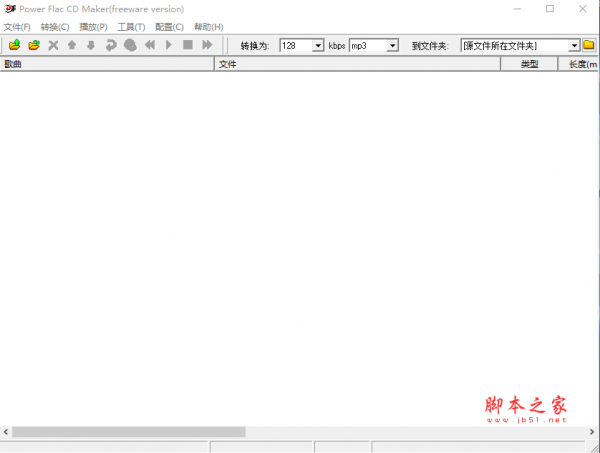Open the 文件(F) menu
The width and height of the screenshot is (600, 453).
point(17,27)
